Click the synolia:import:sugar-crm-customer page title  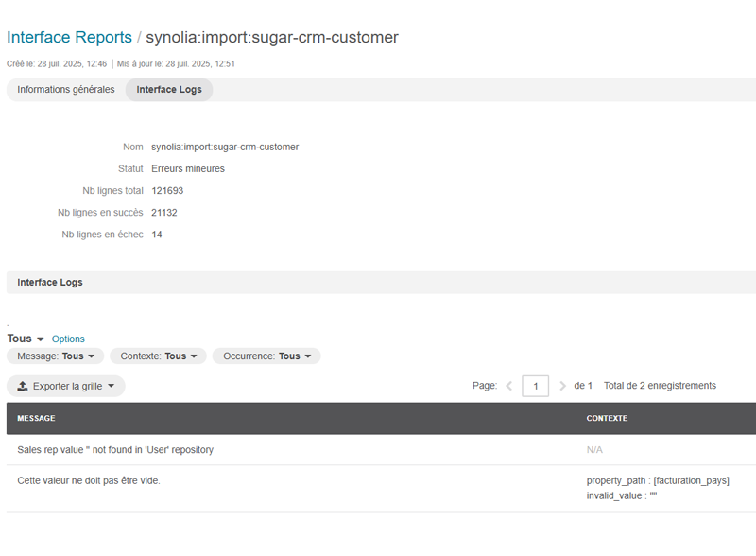(272, 38)
